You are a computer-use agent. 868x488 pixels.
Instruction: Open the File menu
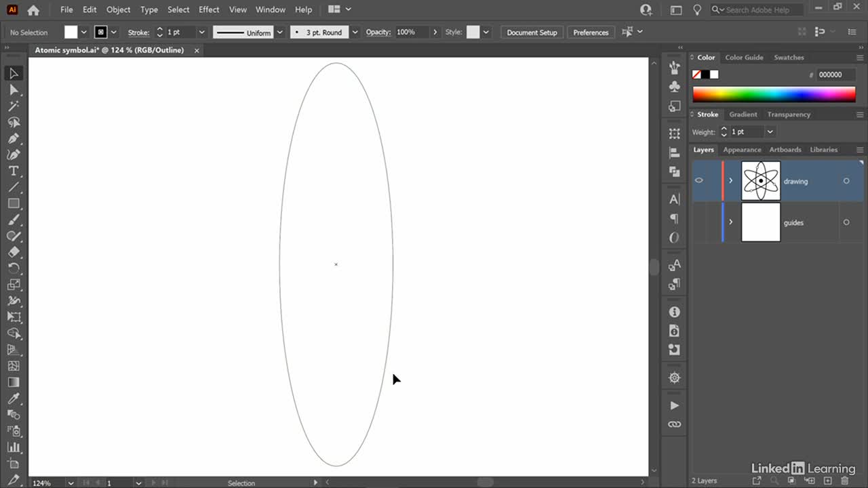[66, 9]
